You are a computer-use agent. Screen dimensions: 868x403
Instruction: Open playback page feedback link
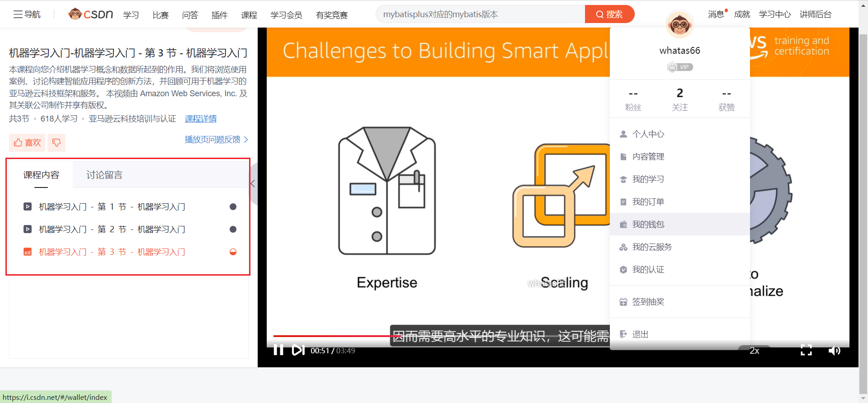(216, 140)
